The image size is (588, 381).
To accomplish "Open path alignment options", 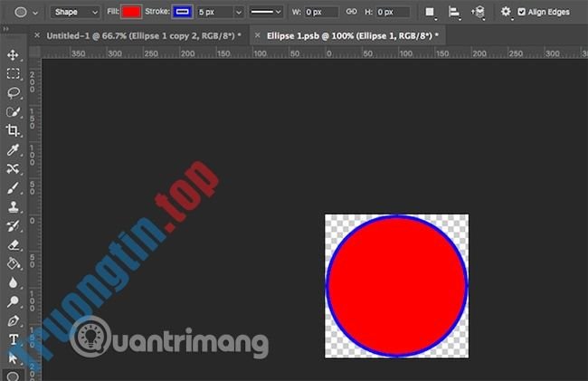I will [454, 13].
